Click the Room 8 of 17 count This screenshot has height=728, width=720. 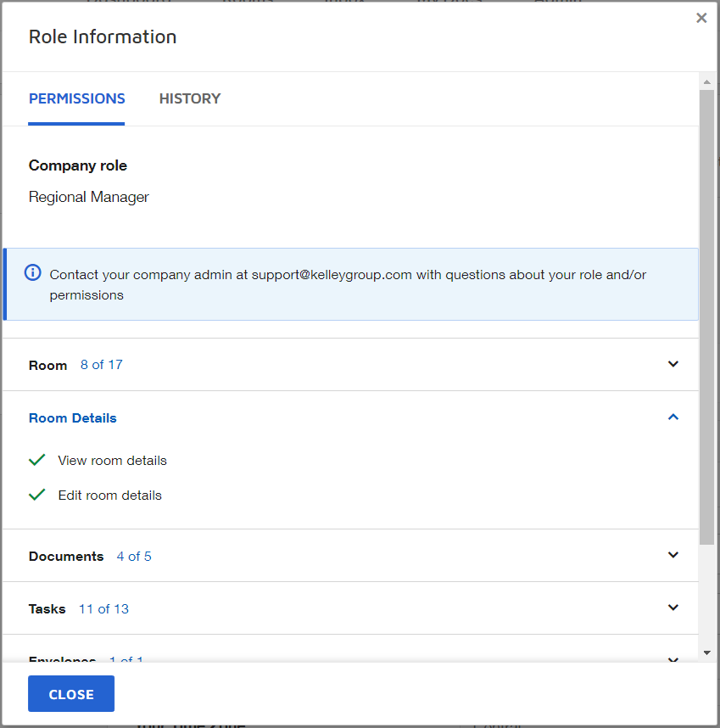102,365
